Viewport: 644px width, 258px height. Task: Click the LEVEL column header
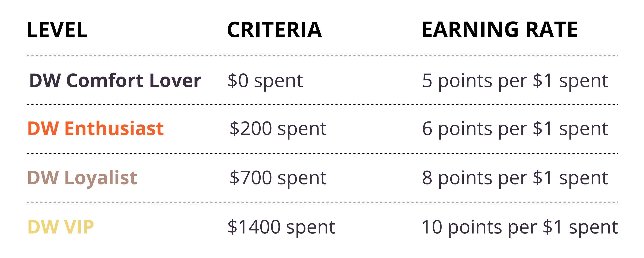[57, 30]
